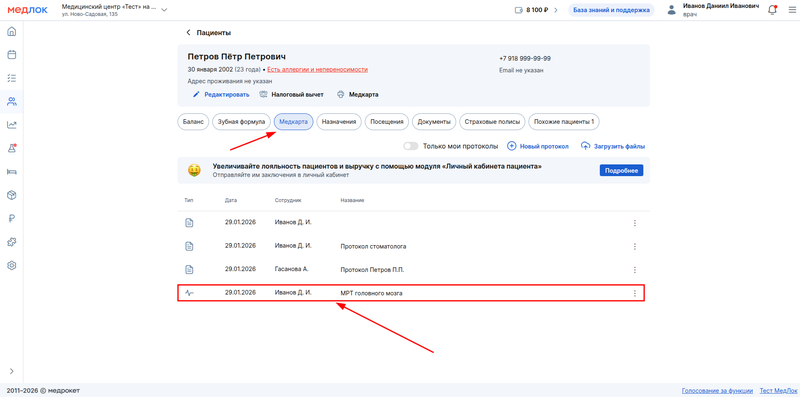
Task: Open the hospital bed icon in sidebar
Action: point(12,172)
